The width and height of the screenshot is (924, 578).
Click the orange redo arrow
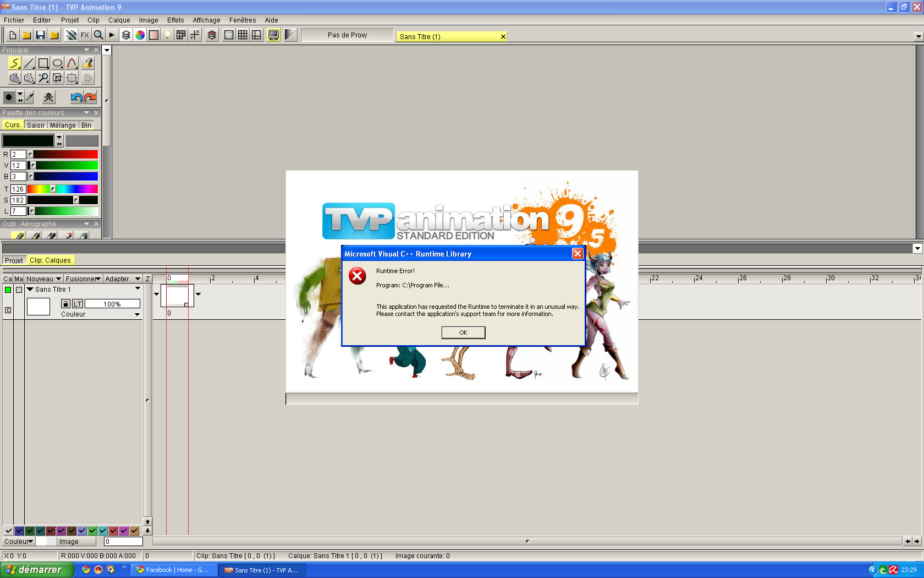click(x=90, y=97)
